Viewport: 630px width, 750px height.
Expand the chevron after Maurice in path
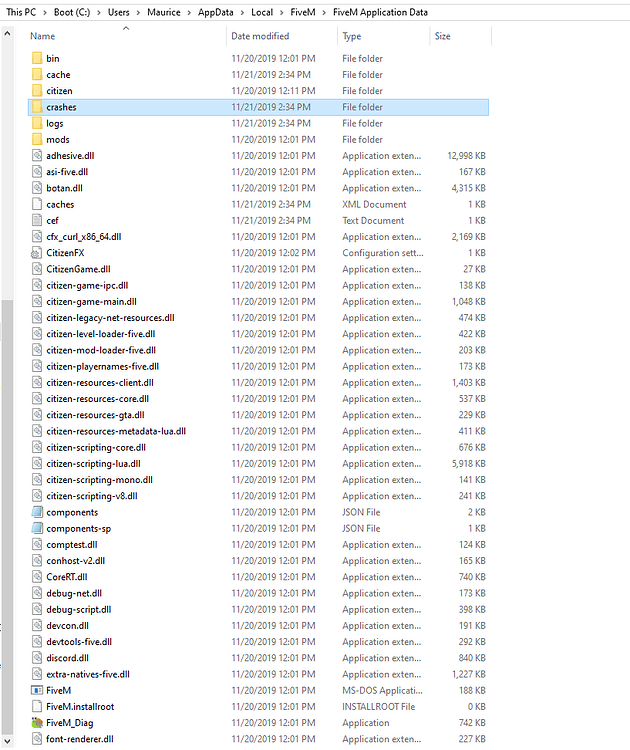click(x=189, y=12)
